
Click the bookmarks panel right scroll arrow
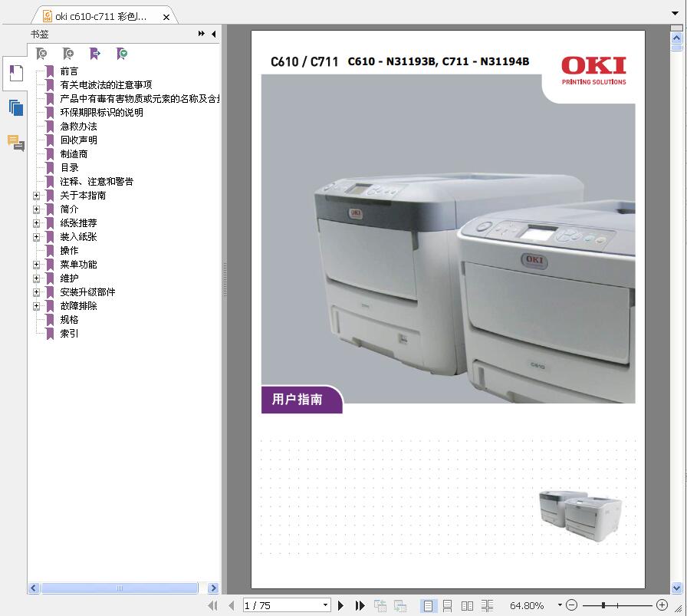213,588
